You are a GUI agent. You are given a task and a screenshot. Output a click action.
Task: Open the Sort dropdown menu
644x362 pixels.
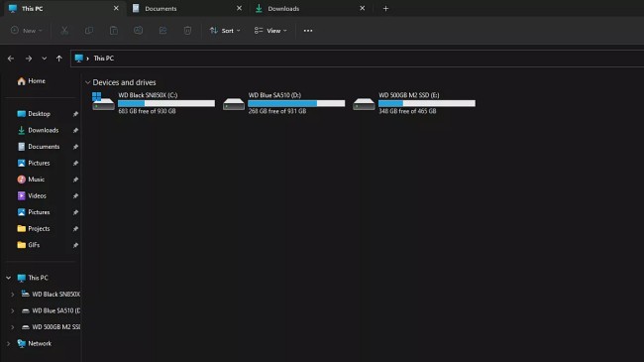pyautogui.click(x=225, y=31)
